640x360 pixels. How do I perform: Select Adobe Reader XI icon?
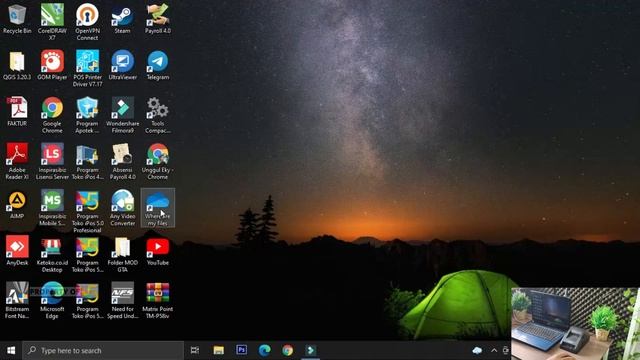pos(17,161)
